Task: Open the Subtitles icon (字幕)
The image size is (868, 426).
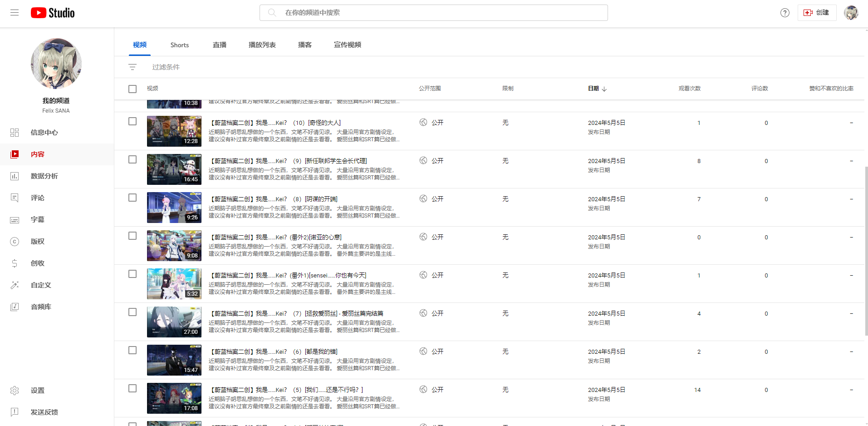Action: pyautogui.click(x=15, y=220)
